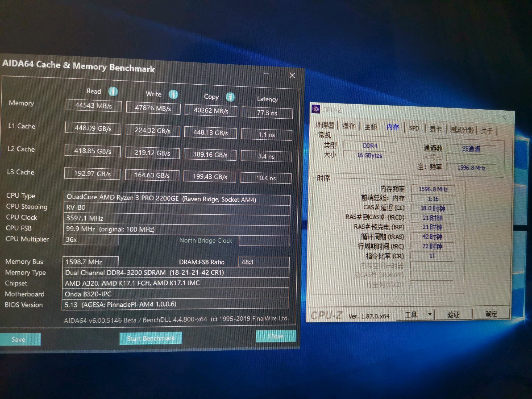Open the tools dropdown arrow in CPU-Z
The width and height of the screenshot is (532, 399).
pos(430,314)
